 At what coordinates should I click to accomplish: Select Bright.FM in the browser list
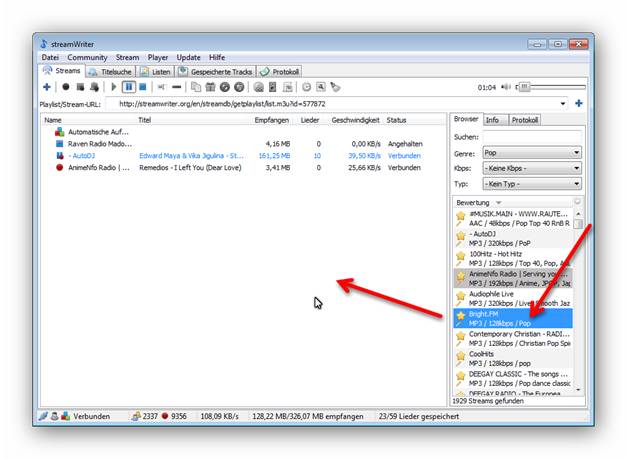[513, 319]
